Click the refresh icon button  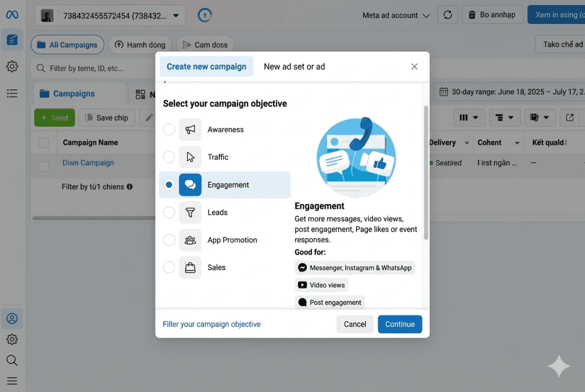point(448,15)
